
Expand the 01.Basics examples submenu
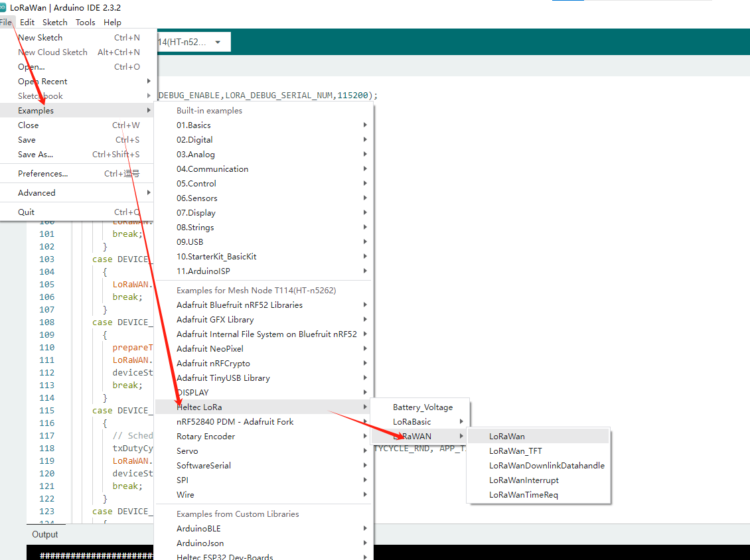(x=194, y=125)
